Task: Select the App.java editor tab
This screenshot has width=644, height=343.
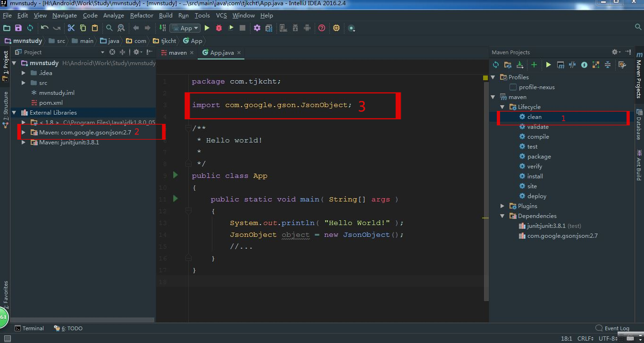Action: (x=221, y=53)
